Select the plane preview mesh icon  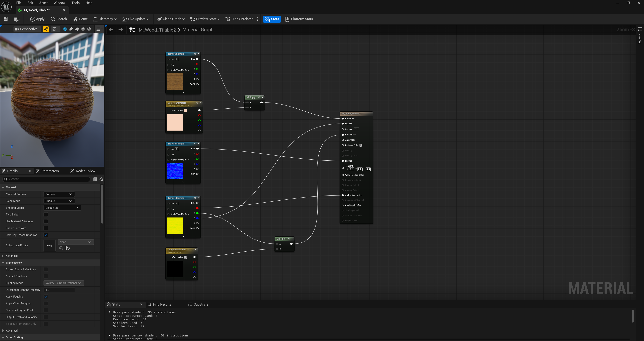pos(77,29)
